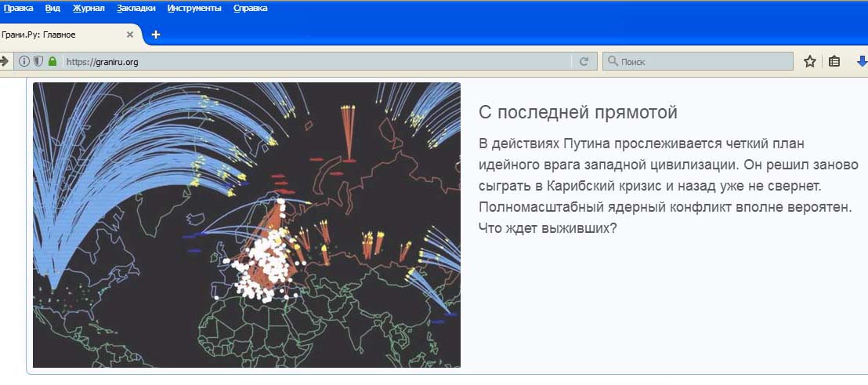Open article С последней прямотой
Image resolution: width=868 pixels, height=385 pixels.
[578, 112]
